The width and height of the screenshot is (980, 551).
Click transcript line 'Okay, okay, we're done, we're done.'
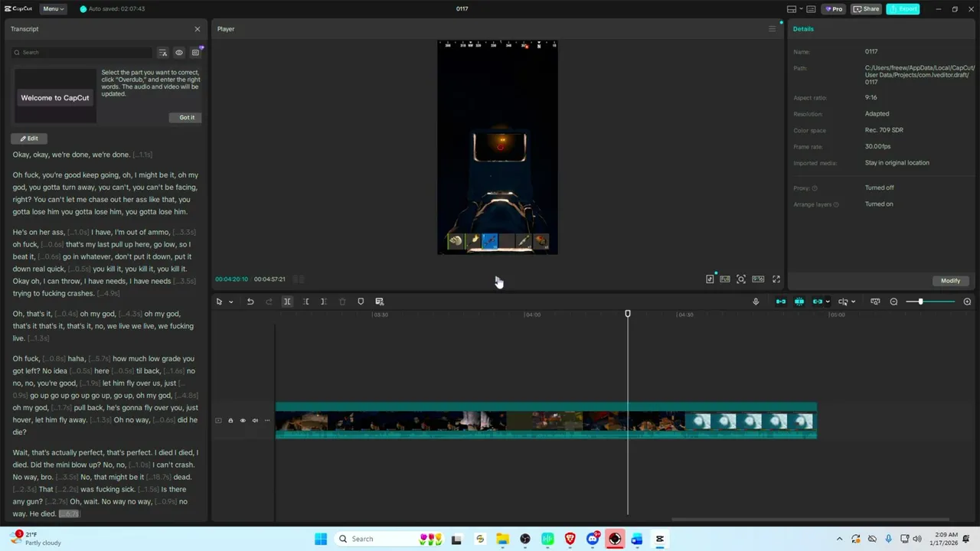(71, 155)
